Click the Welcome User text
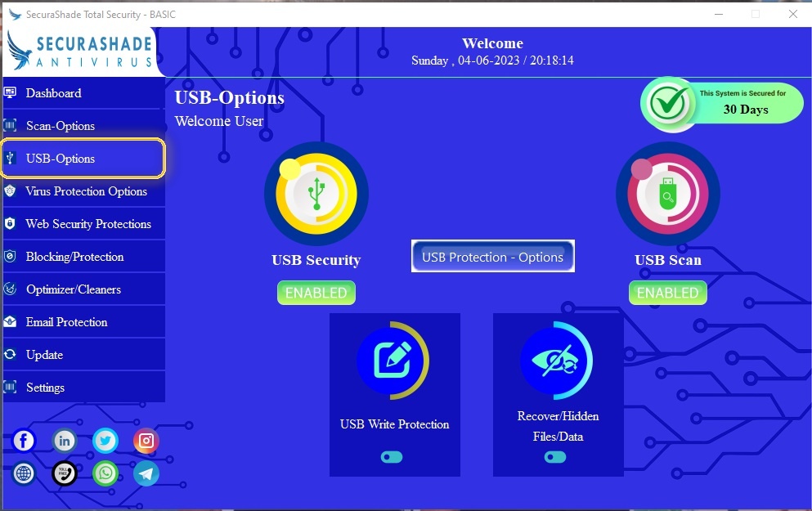 [219, 121]
